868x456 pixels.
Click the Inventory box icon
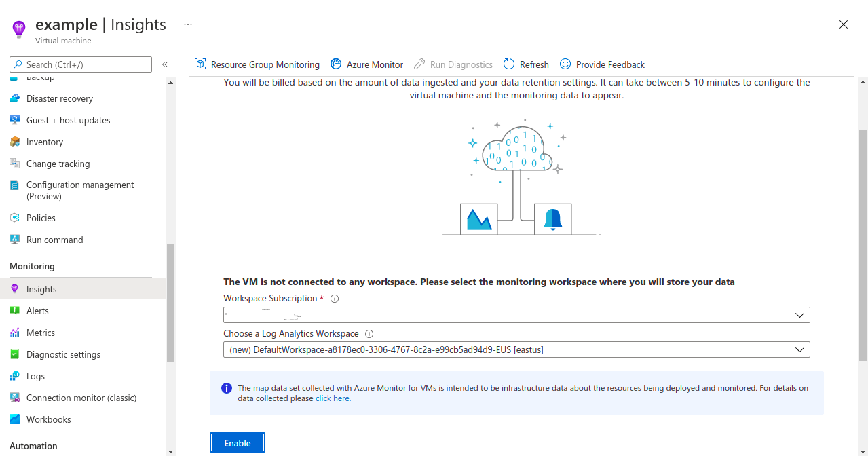tap(15, 142)
